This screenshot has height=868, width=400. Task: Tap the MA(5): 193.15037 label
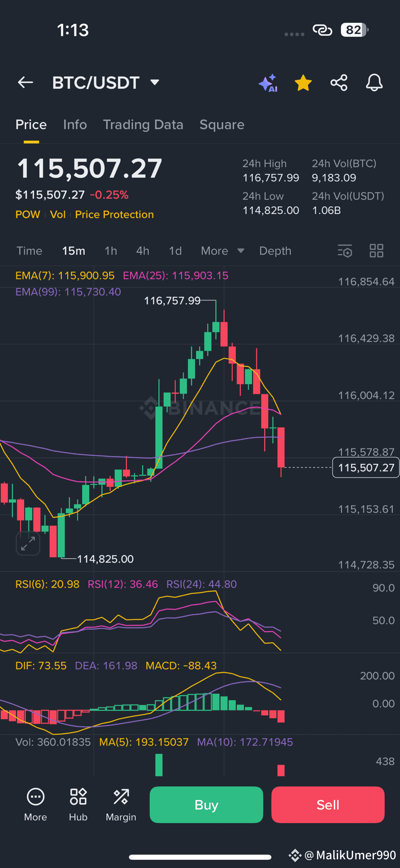click(x=144, y=742)
